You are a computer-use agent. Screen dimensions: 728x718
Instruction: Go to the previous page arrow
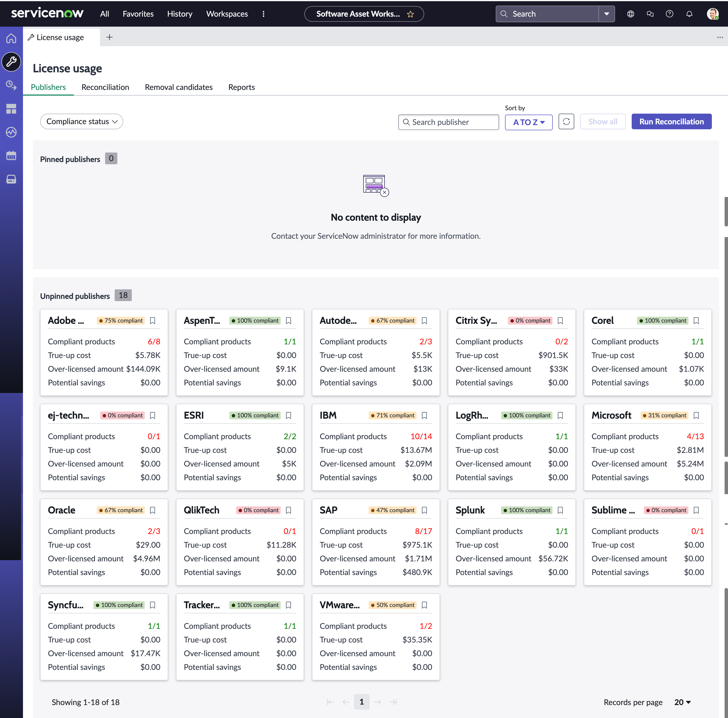pyautogui.click(x=346, y=702)
